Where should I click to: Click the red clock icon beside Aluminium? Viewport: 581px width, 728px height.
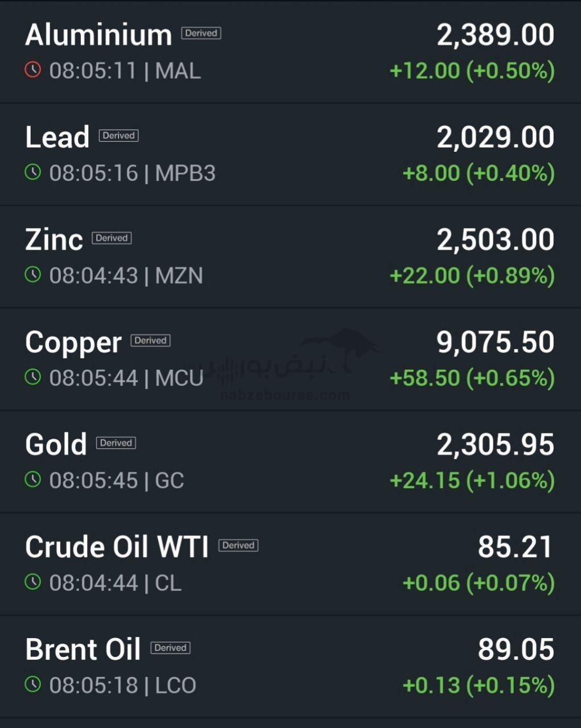pyautogui.click(x=33, y=69)
